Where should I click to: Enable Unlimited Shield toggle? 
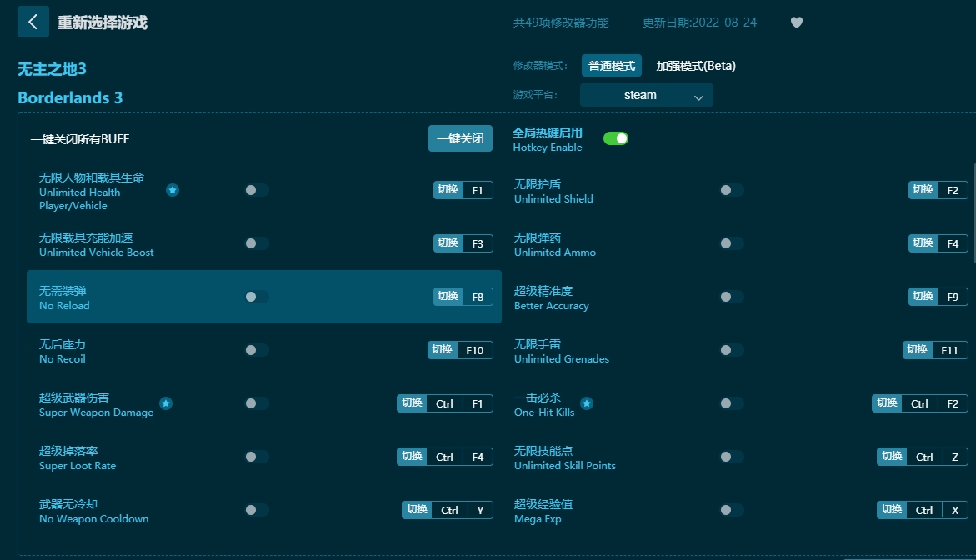(732, 190)
